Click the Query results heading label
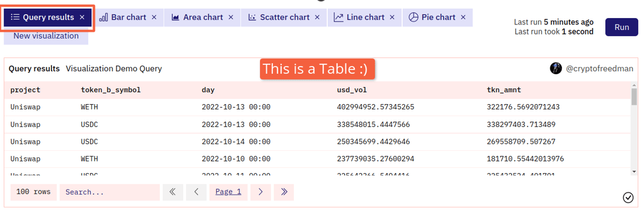Image resolution: width=644 pixels, height=214 pixels. (34, 69)
